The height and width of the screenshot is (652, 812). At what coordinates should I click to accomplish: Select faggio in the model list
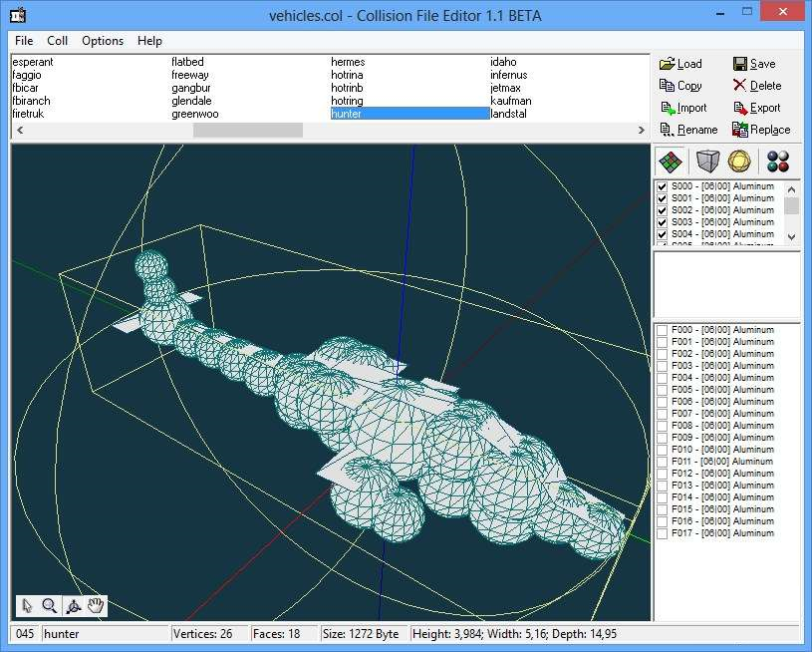click(27, 75)
